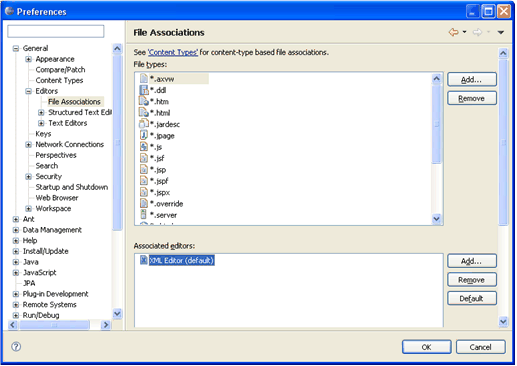The width and height of the screenshot is (517, 366).
Task: Click tree horizontal scroll right arrow
Action: coord(106,324)
